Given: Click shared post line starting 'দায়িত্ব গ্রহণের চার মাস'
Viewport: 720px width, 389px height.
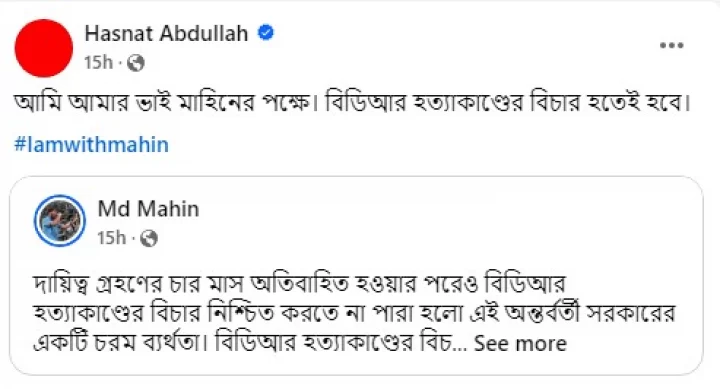Looking at the screenshot, I should coord(299,284).
